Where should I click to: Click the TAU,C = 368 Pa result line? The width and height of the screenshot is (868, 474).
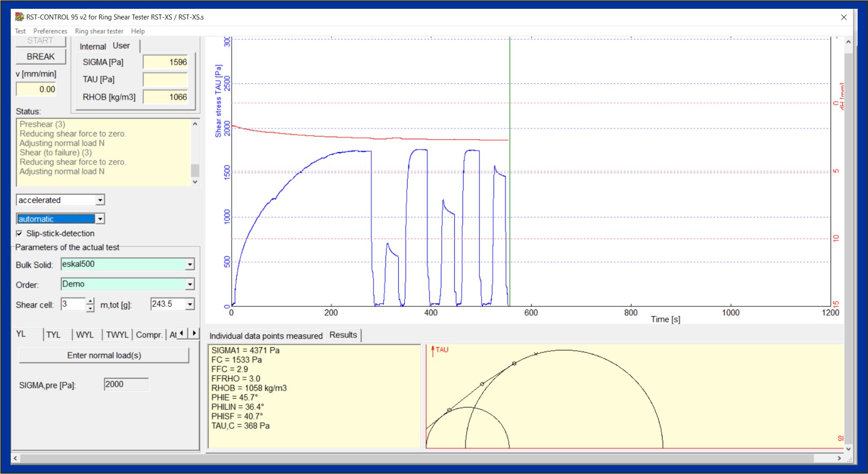tap(241, 426)
